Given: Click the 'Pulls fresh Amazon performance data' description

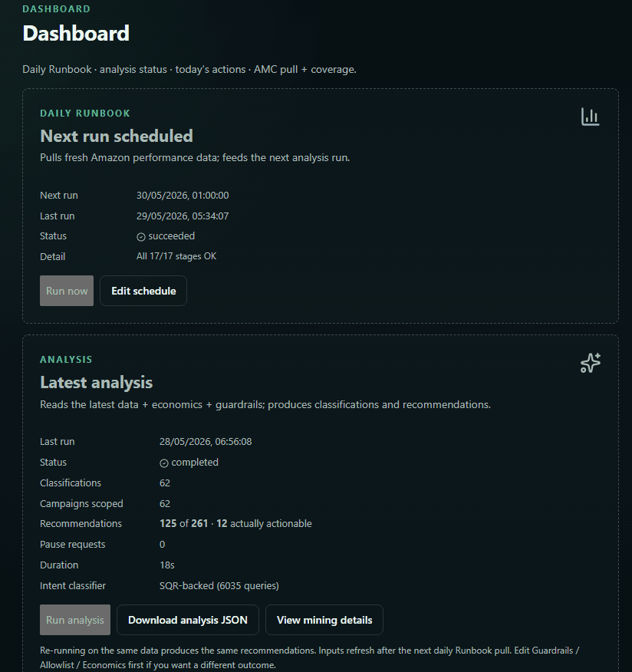Looking at the screenshot, I should [x=195, y=158].
